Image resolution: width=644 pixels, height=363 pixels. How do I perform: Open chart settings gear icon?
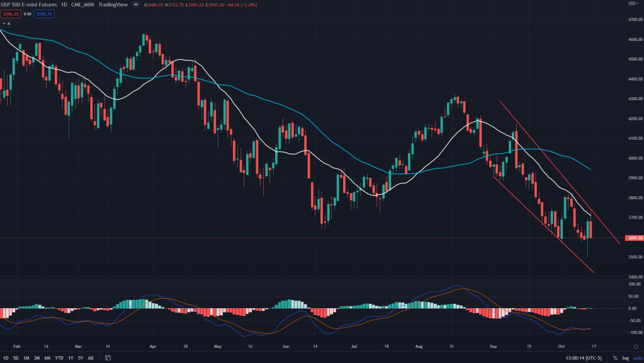635,346
